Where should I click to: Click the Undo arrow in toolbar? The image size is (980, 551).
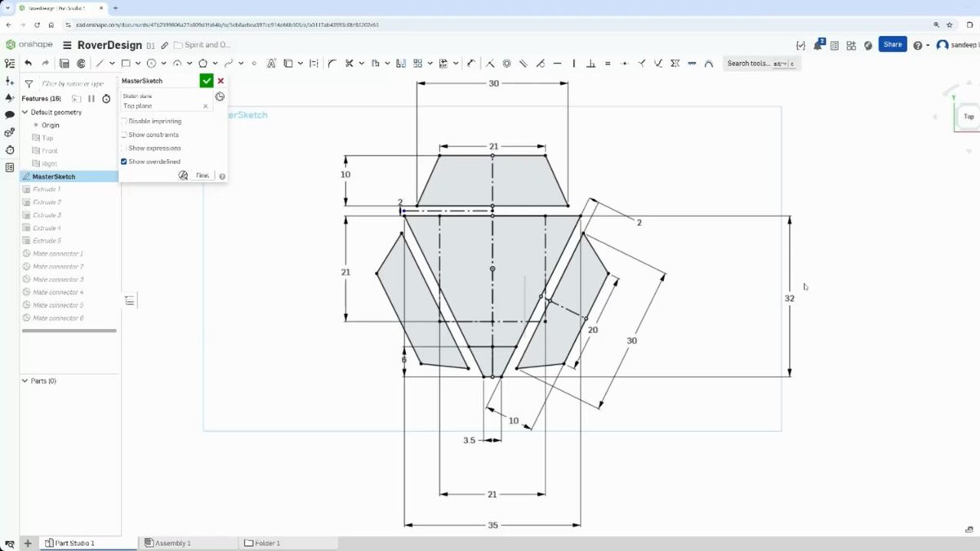pos(28,64)
